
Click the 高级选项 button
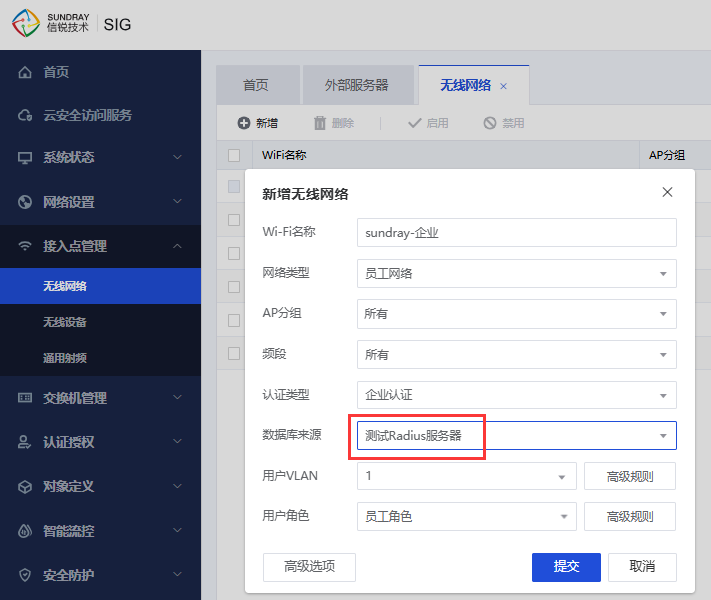309,567
